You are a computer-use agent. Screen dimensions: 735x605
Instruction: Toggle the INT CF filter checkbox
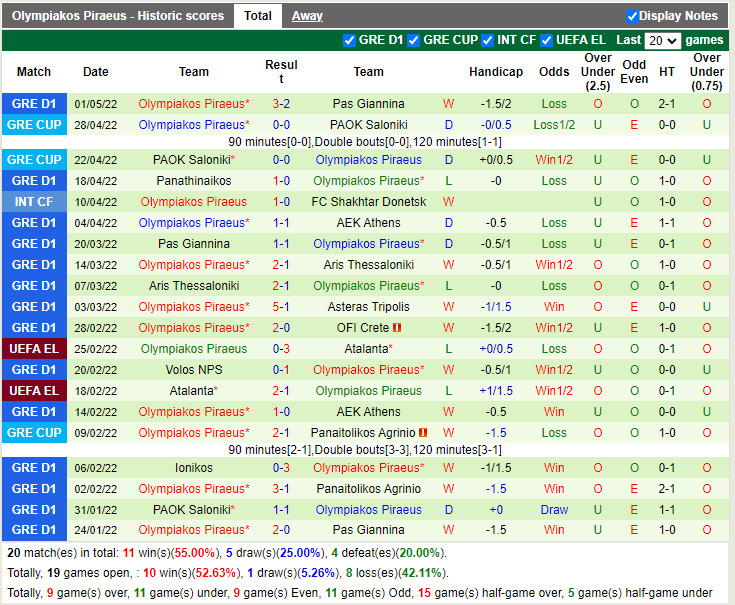pyautogui.click(x=487, y=40)
